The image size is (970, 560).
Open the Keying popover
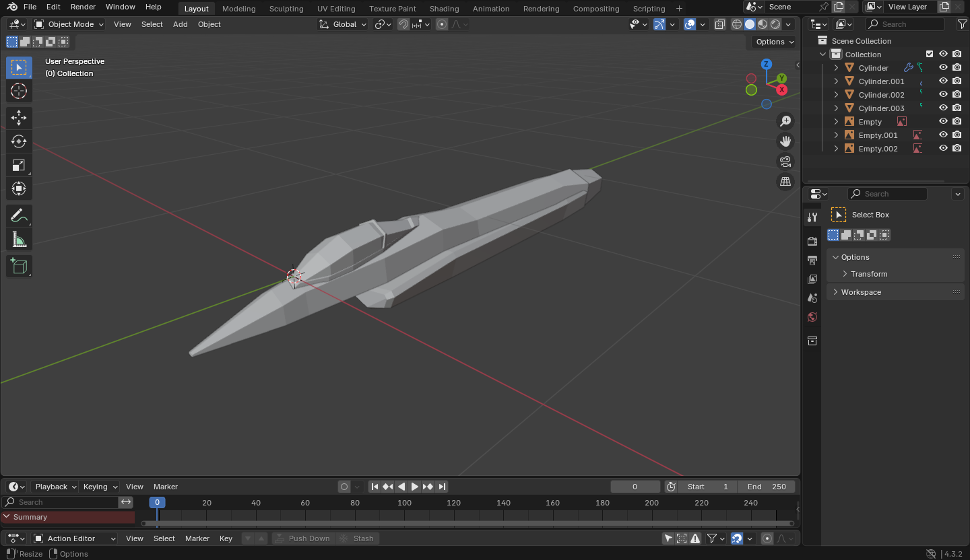click(100, 487)
